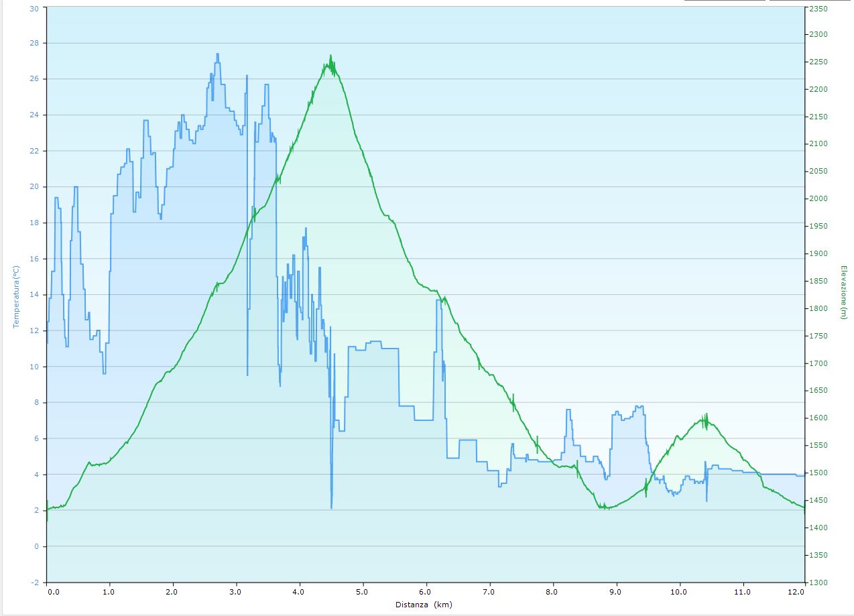Click the 30 temperature axis label
Image resolution: width=854 pixels, height=616 pixels.
34,9
